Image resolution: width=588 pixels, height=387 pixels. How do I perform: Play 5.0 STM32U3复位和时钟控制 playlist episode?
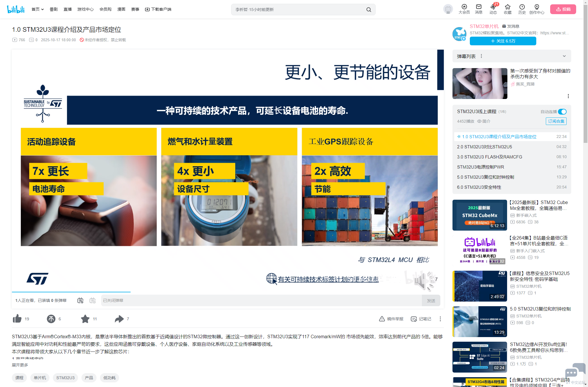pos(512,177)
